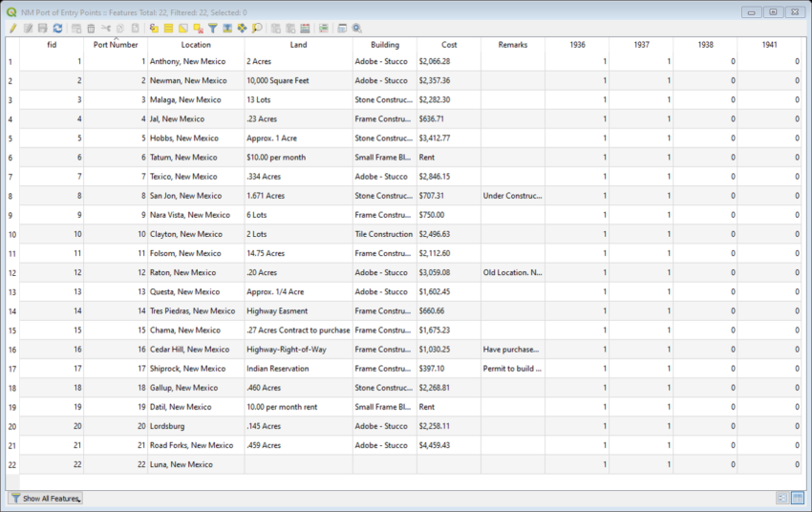Image resolution: width=812 pixels, height=512 pixels.
Task: Zoom the map to selected rows
Action: pos(257,29)
